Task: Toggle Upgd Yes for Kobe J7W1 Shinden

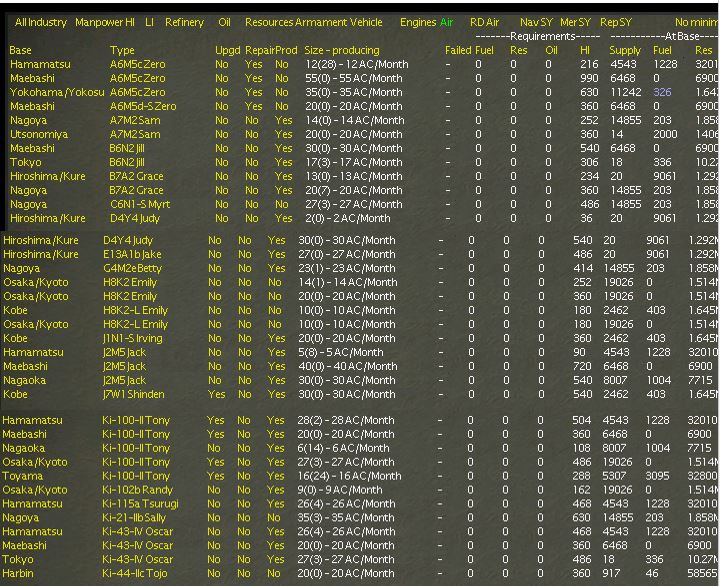Action: click(216, 394)
